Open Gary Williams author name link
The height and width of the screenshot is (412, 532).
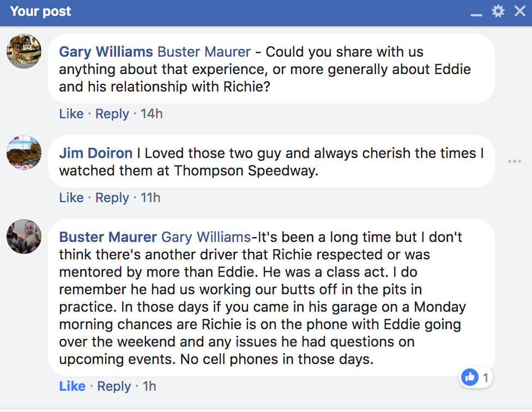point(106,52)
